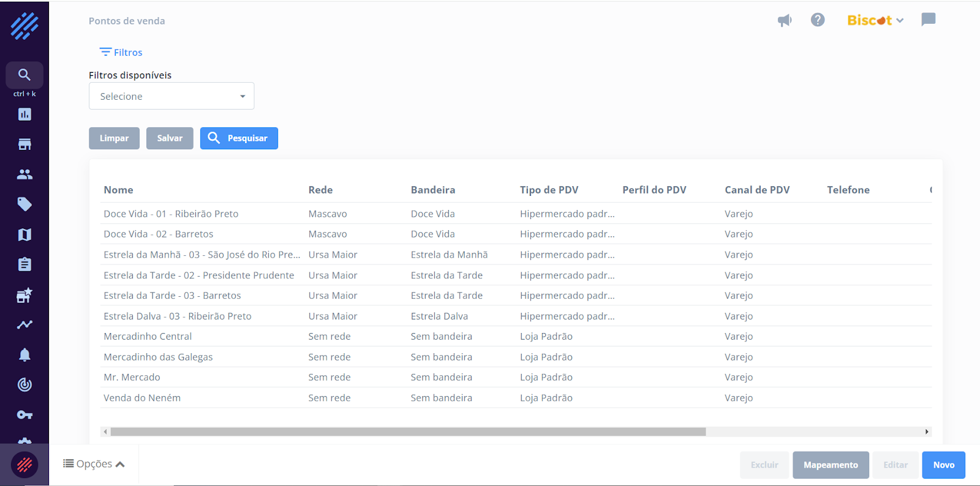The image size is (980, 486).
Task: Expand the Opções menu
Action: [x=94, y=464]
